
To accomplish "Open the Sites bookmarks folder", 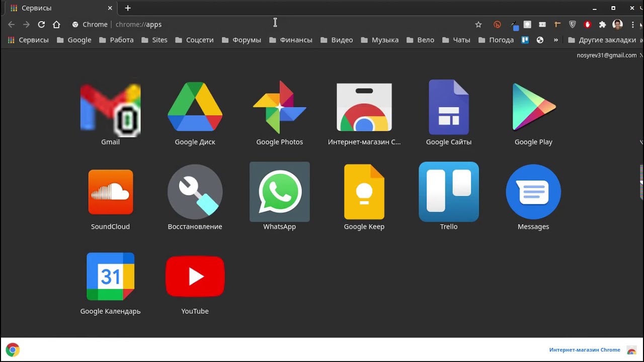I will [154, 40].
